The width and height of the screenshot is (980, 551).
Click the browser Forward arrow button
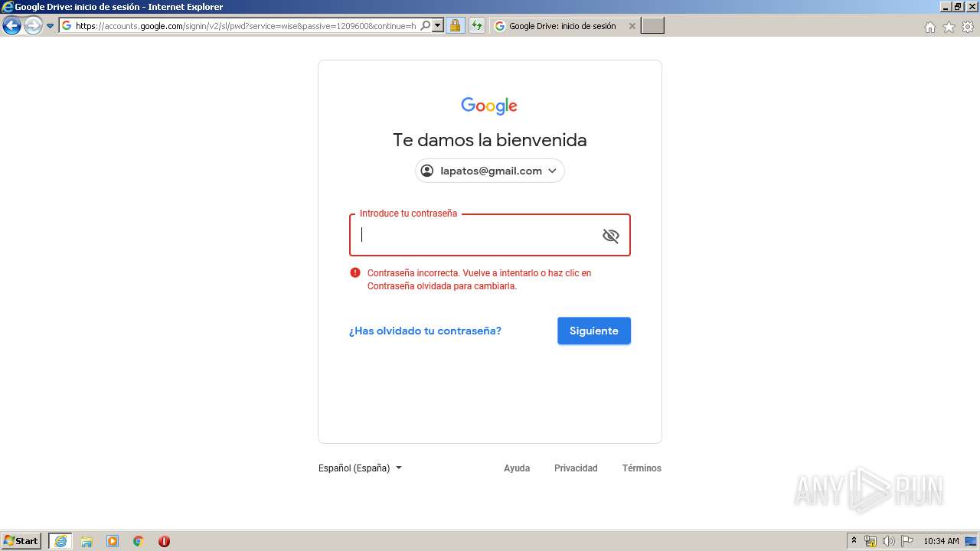(33, 26)
